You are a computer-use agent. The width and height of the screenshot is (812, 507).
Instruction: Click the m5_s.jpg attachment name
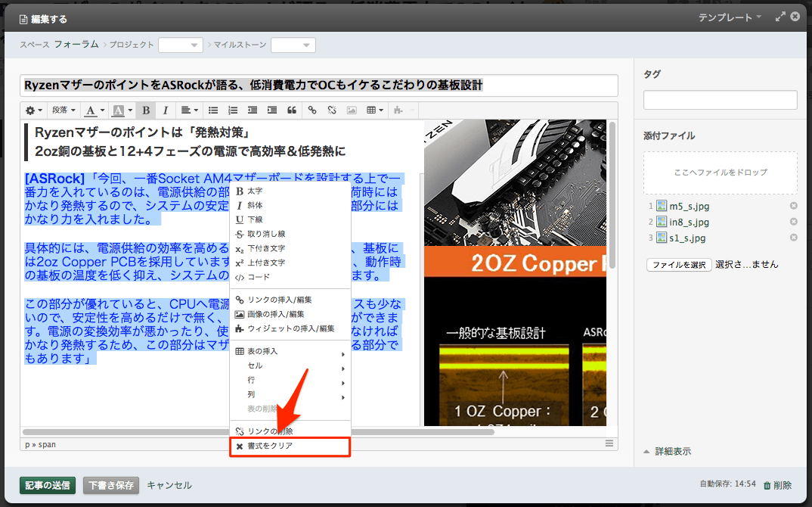point(690,207)
